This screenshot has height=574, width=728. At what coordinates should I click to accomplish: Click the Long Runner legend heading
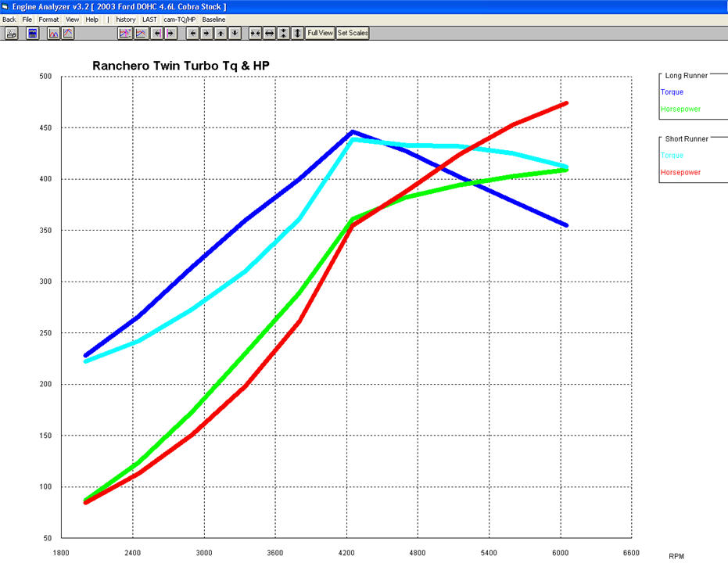click(x=687, y=76)
